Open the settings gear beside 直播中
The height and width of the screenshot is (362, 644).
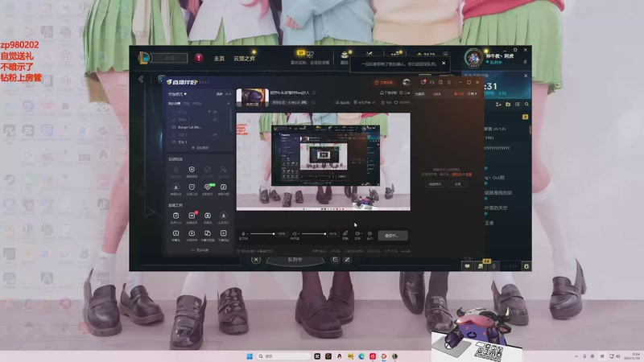coord(369,233)
